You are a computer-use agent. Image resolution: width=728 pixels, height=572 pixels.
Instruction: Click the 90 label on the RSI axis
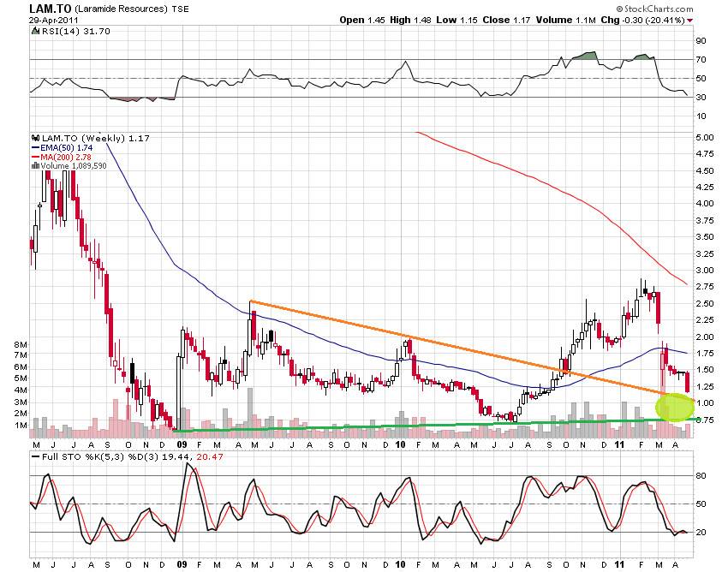[x=701, y=41]
